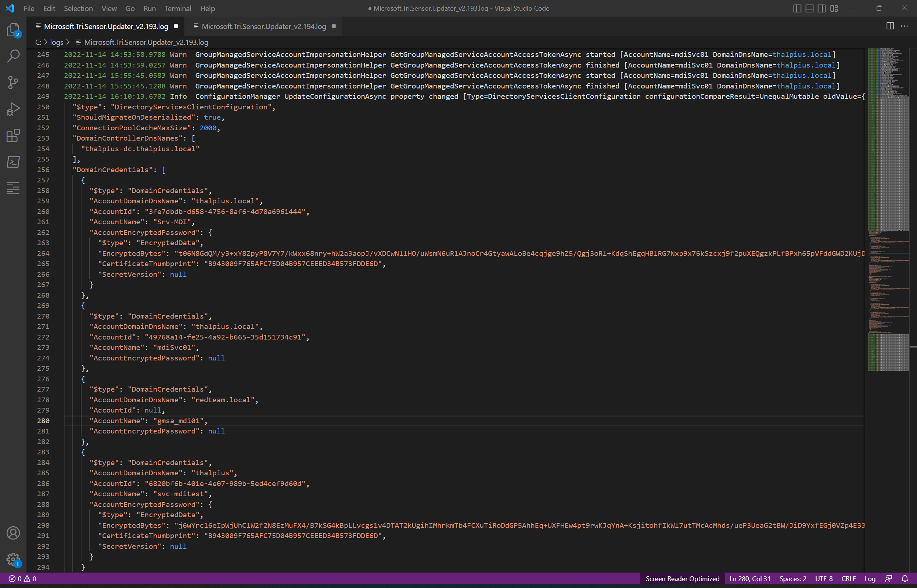Open the Manage gear icon

(x=13, y=559)
